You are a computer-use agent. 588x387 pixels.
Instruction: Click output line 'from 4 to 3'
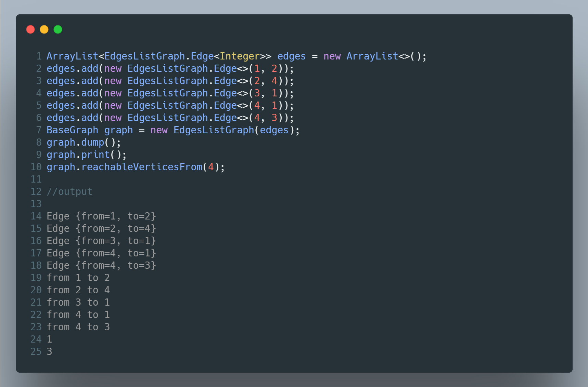point(78,327)
